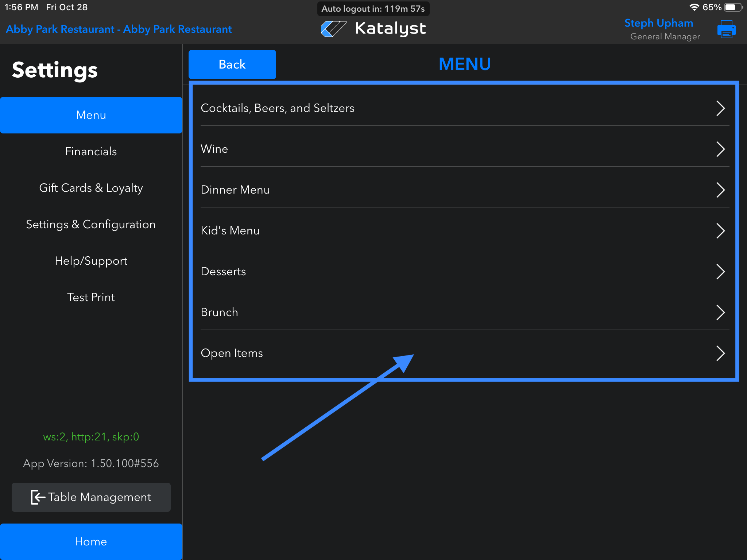
Task: Click the Table Management exit arrow icon
Action: point(38,497)
